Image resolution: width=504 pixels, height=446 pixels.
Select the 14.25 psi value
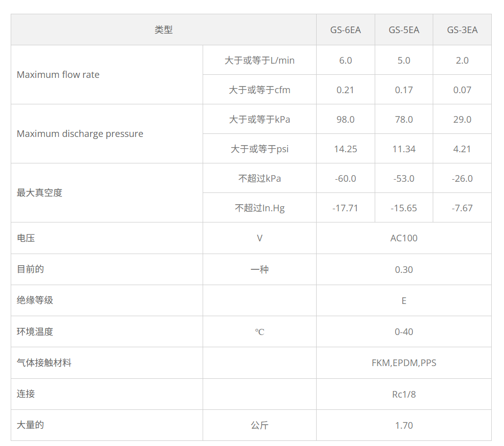[x=346, y=149]
